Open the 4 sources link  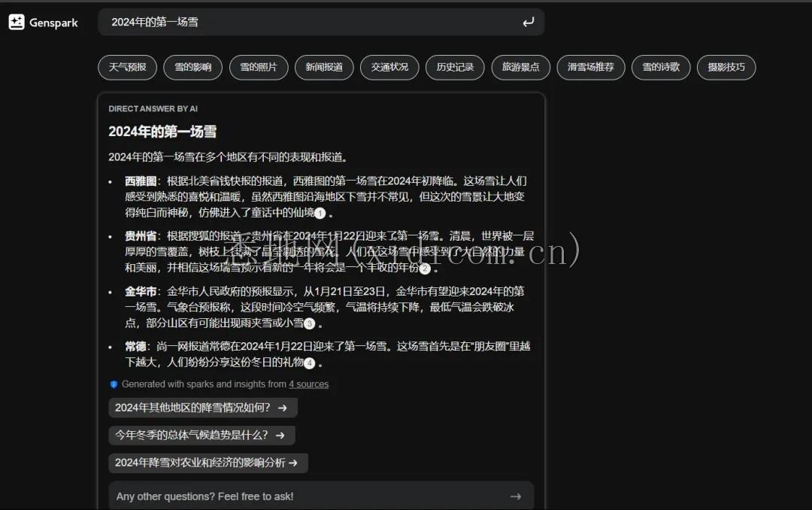click(309, 384)
